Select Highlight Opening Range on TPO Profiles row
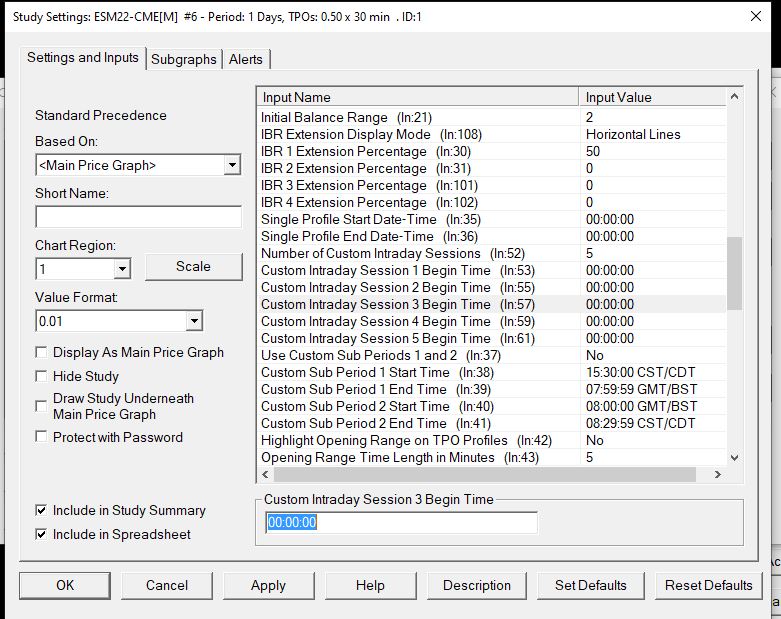 [x=492, y=440]
